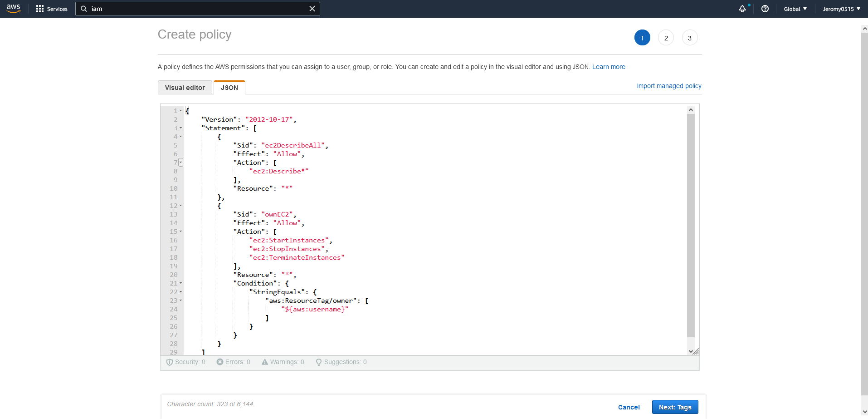868x419 pixels.
Task: Collapse the Condition fold on line 21
Action: (180, 283)
